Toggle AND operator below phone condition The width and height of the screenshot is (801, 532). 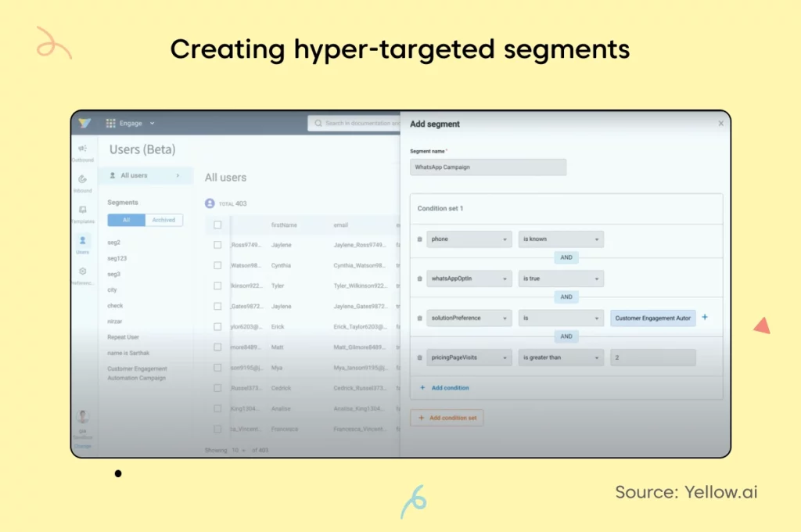tap(566, 257)
